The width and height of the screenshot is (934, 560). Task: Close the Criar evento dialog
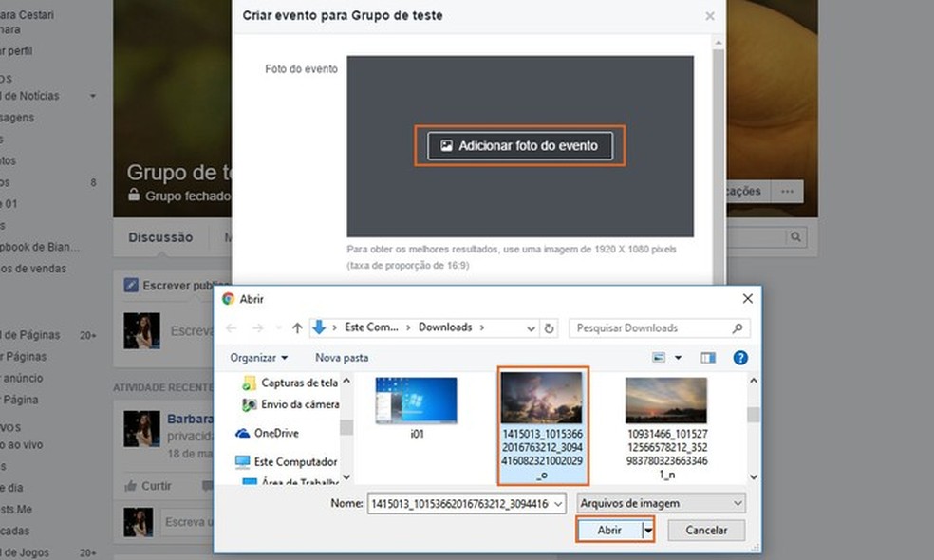(x=709, y=16)
